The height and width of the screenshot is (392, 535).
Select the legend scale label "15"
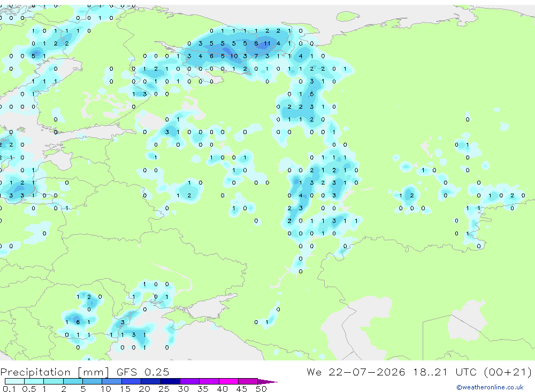click(125, 389)
